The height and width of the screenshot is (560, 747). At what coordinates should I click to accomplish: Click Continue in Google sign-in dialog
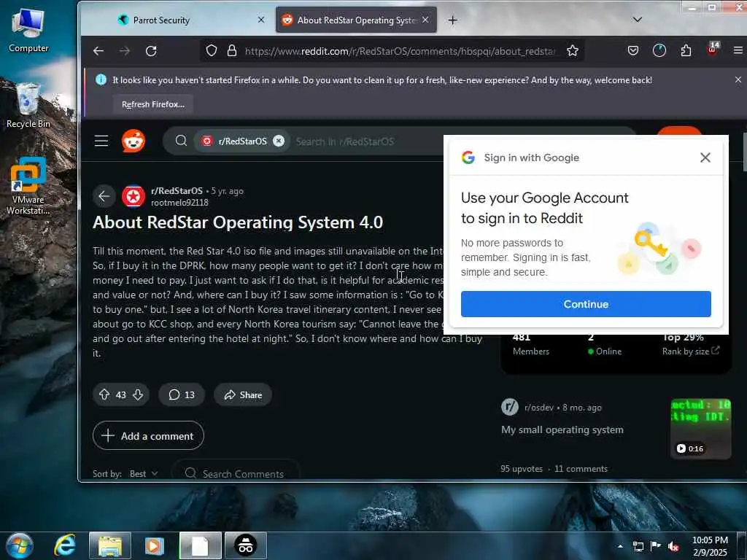pos(586,304)
